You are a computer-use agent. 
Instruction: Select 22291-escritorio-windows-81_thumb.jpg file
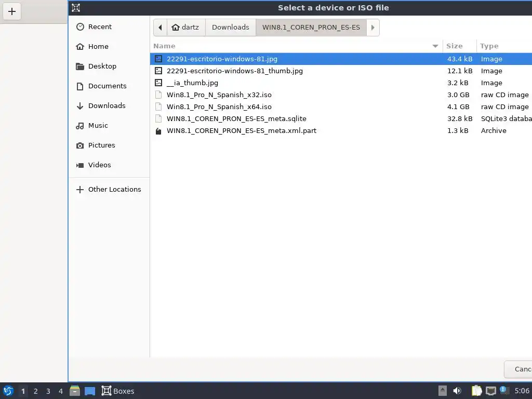(x=341, y=71)
